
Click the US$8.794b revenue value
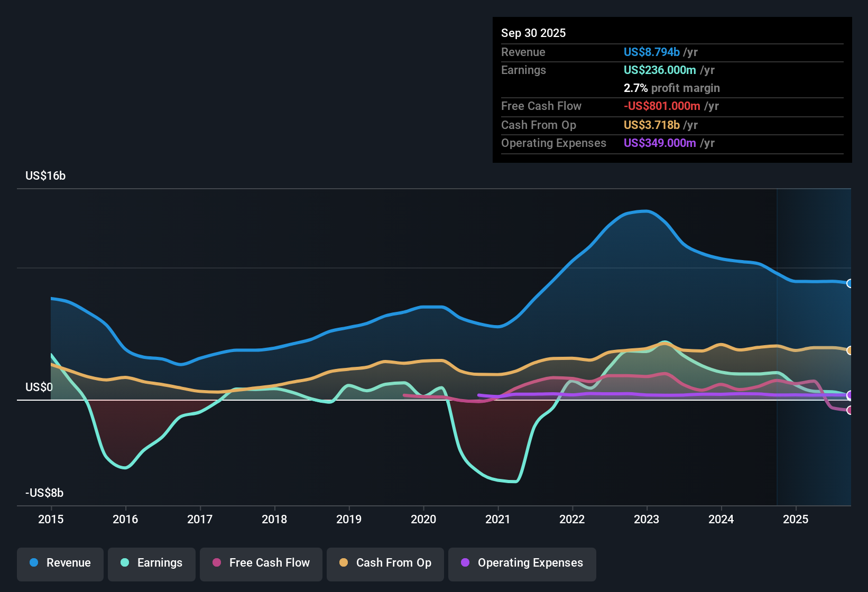point(651,52)
